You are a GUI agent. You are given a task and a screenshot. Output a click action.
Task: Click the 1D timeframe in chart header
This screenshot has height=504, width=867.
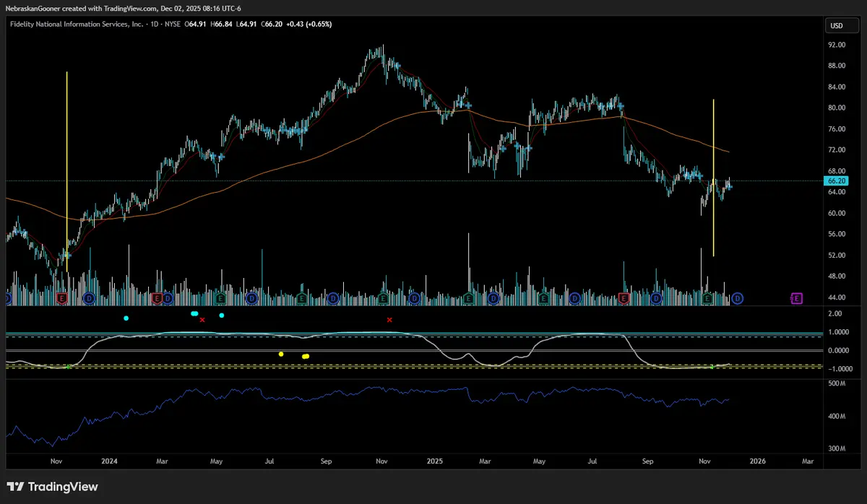tap(152, 24)
